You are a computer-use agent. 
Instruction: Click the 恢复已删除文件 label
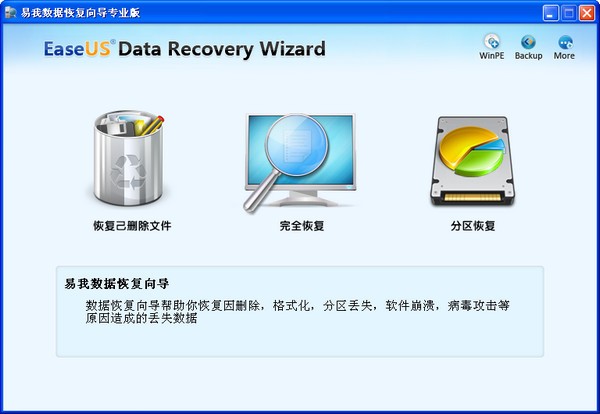pos(132,226)
